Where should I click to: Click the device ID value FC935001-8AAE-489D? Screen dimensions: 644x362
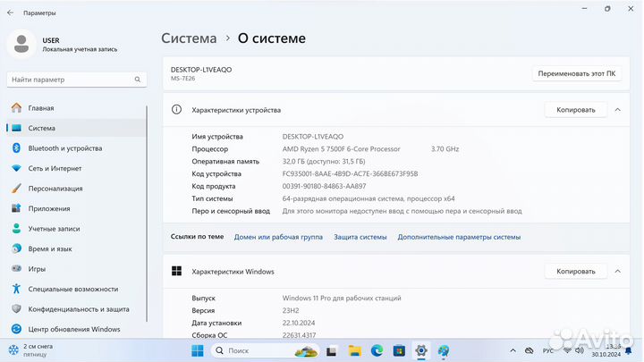(x=350, y=173)
